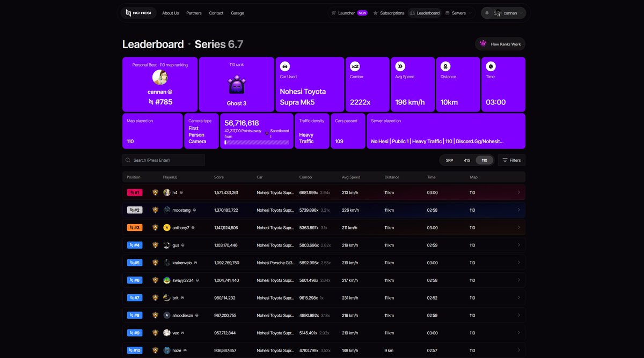Screen dimensions: 644x358
Task: Click the magnifier icon in search box
Action: coord(128,160)
